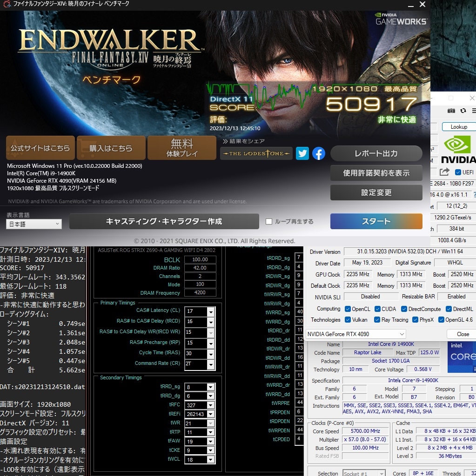Toggle the UEFI checkbox in GPU-Z
The image size is (476, 476).
[458, 172]
